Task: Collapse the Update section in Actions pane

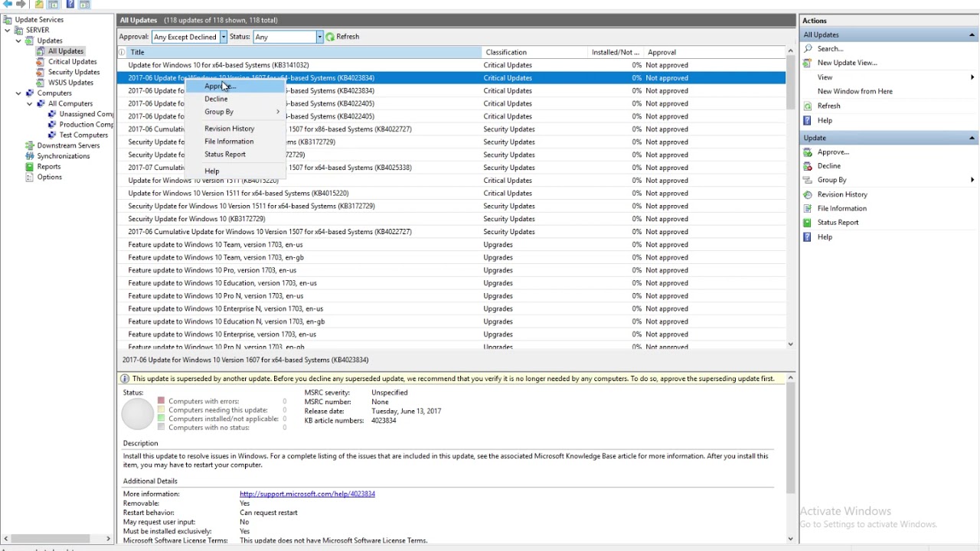Action: coord(972,138)
